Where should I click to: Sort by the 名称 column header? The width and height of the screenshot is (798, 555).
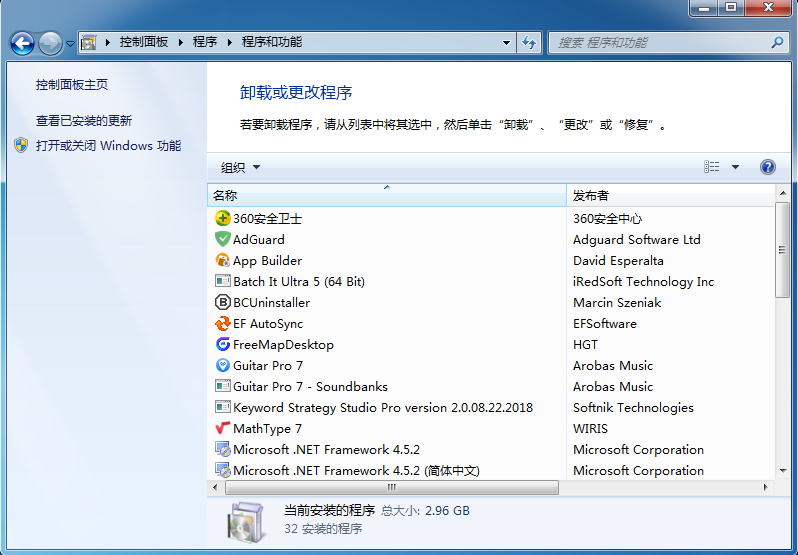[387, 195]
